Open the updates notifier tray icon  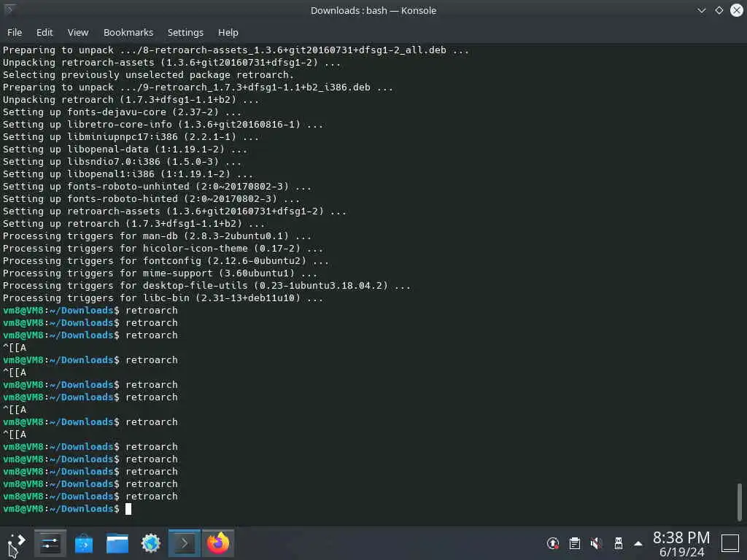coord(553,542)
